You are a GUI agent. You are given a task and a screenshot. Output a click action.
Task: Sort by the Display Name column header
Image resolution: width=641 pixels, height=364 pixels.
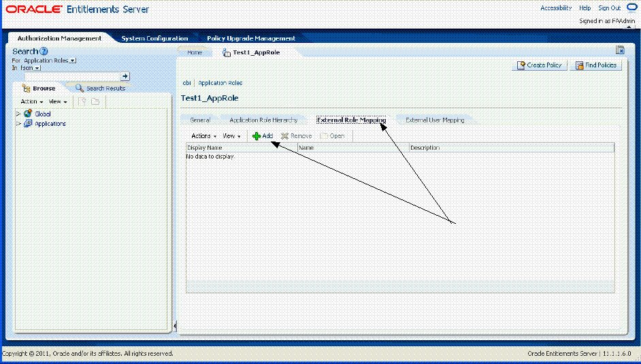(242, 148)
